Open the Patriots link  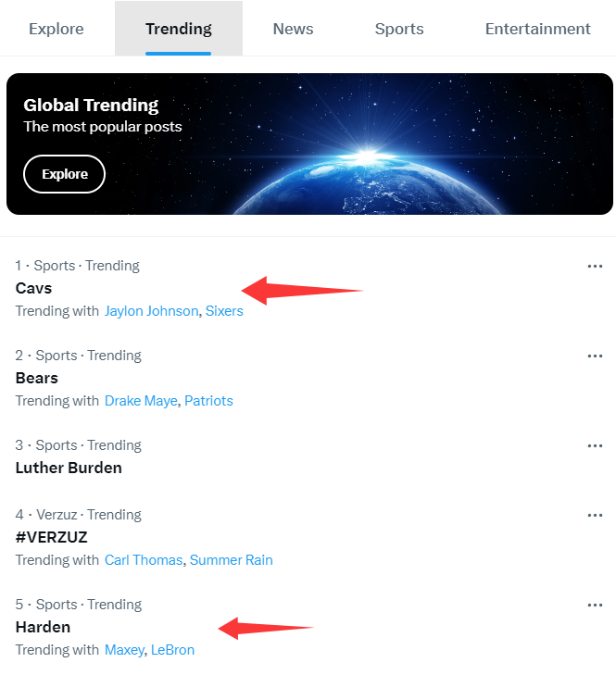(x=208, y=401)
